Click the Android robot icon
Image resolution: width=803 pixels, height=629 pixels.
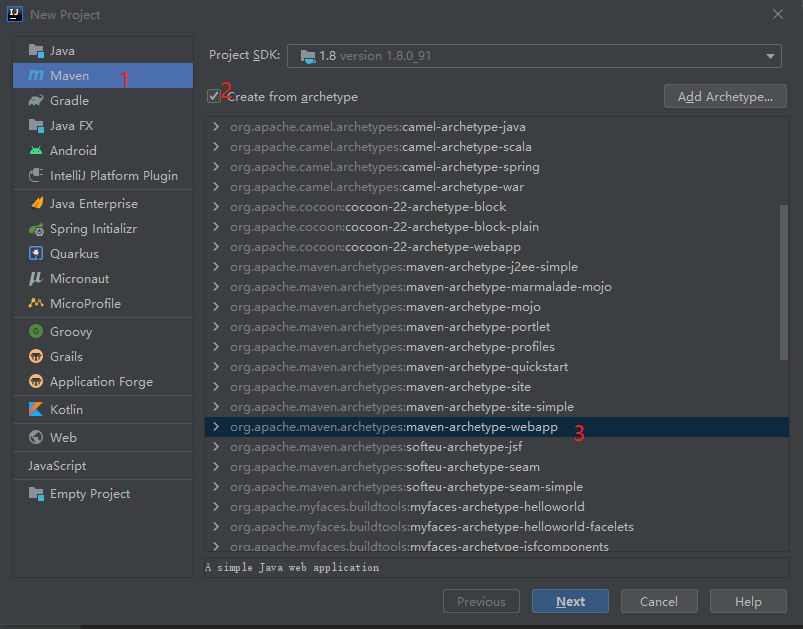coord(36,151)
